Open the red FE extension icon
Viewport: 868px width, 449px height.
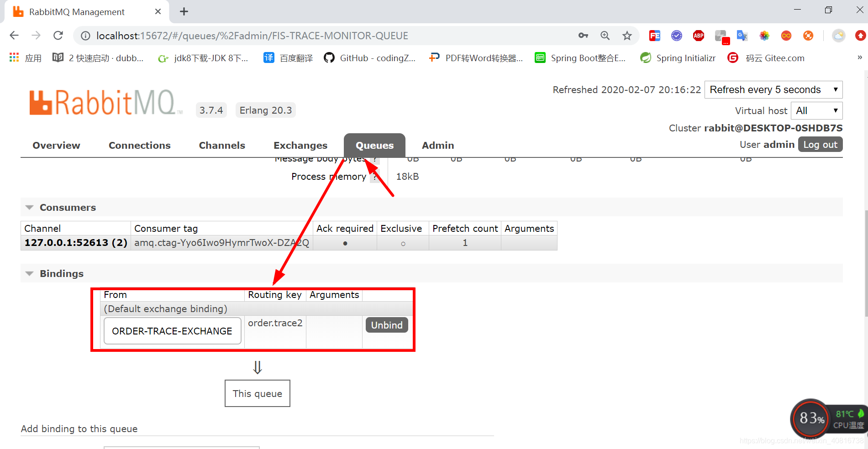(655, 36)
